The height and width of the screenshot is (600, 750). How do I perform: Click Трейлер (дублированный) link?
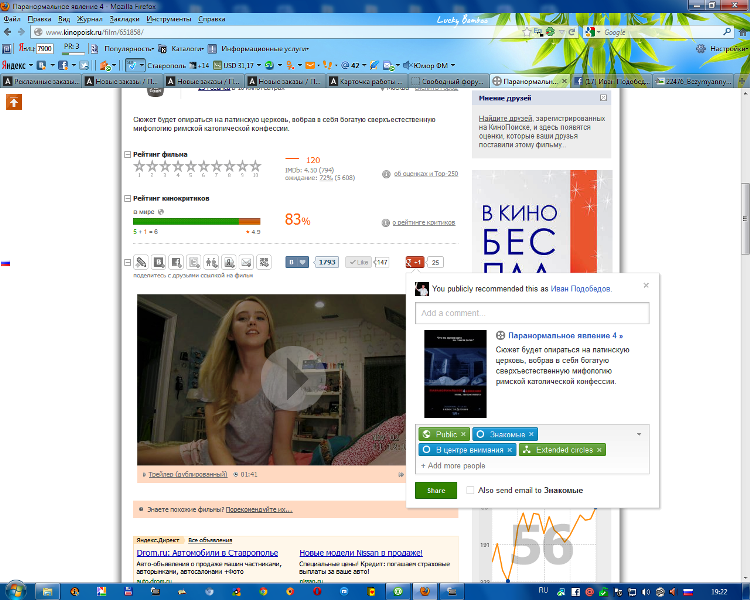pos(188,475)
